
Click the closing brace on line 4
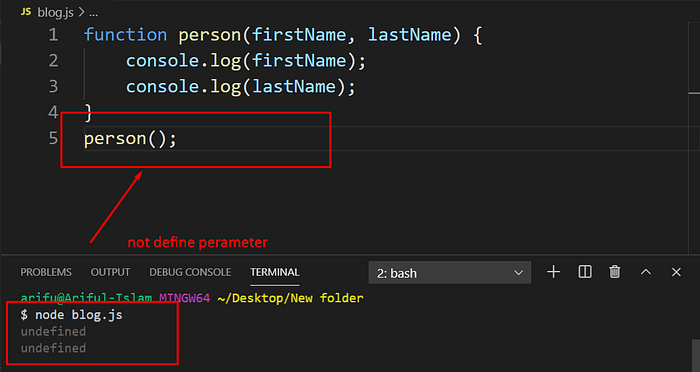(x=88, y=113)
